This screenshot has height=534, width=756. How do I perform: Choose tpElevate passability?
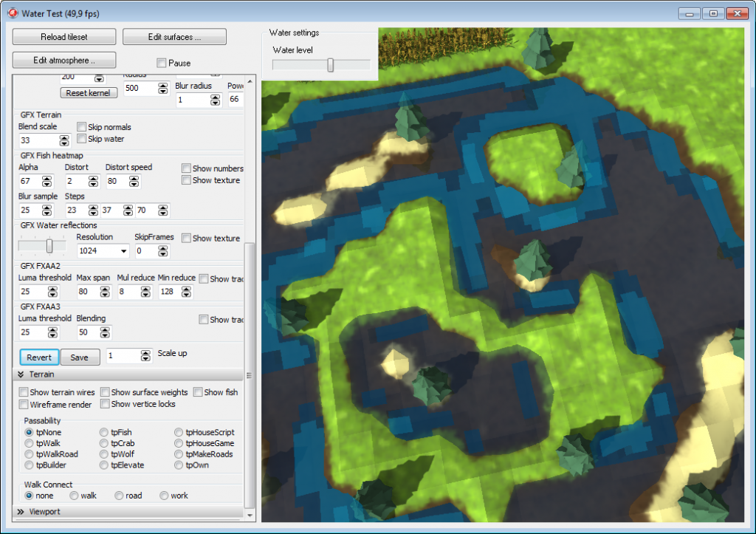[103, 465]
